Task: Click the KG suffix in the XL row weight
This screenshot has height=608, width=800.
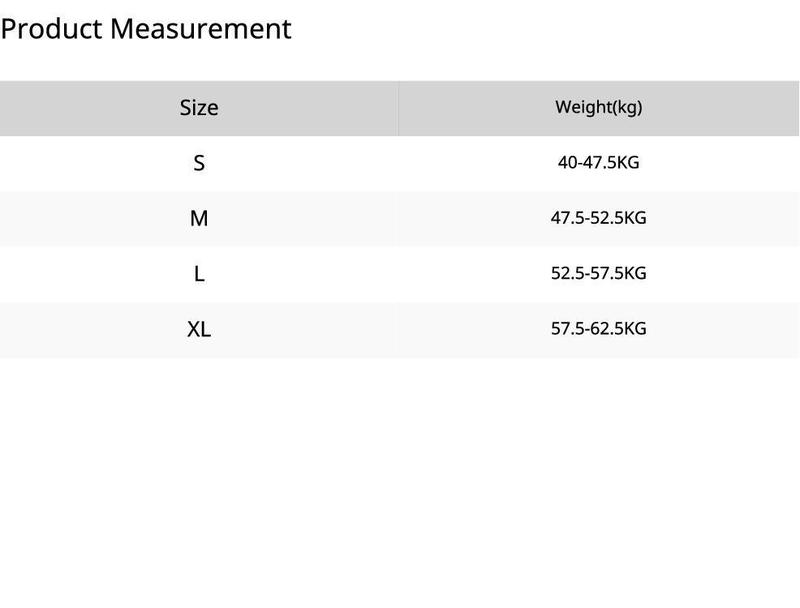Action: [635, 328]
